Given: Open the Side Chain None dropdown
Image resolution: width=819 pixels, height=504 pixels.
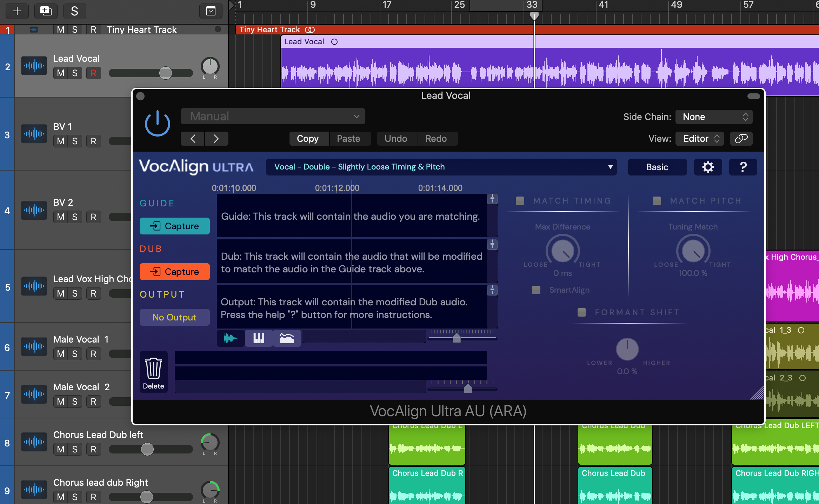Looking at the screenshot, I should 714,117.
